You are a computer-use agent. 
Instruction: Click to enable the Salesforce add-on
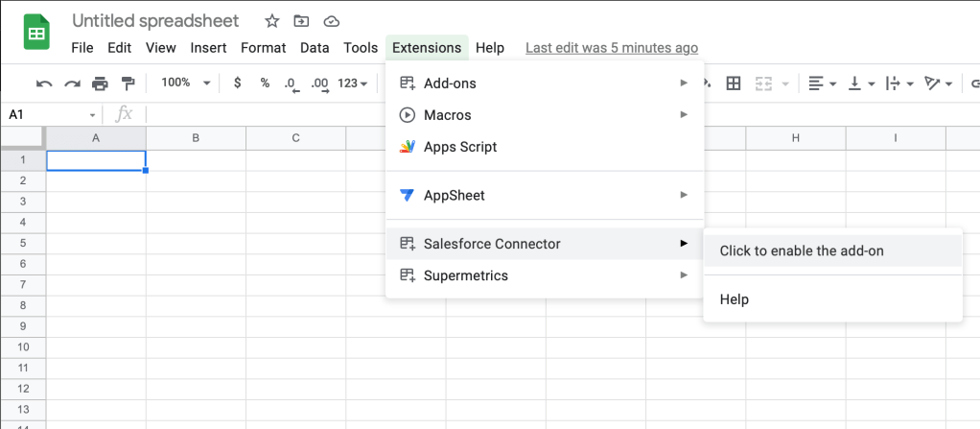[802, 251]
